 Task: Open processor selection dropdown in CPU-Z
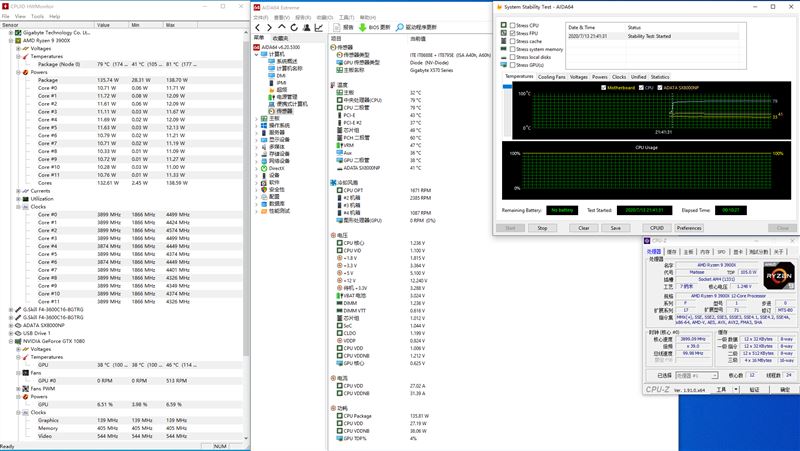[x=715, y=375]
